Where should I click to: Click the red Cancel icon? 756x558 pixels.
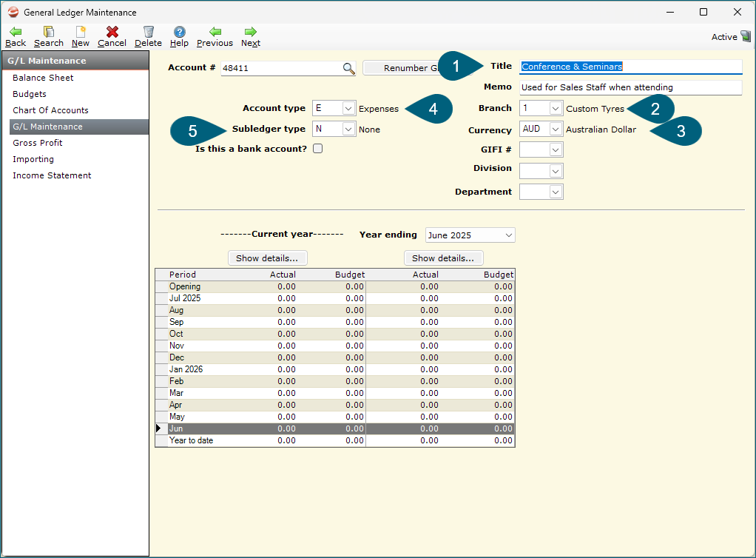tap(112, 32)
